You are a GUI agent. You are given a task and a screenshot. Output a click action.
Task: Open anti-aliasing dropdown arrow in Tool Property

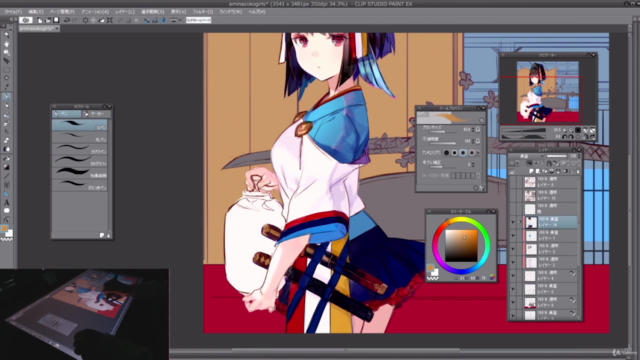478,153
